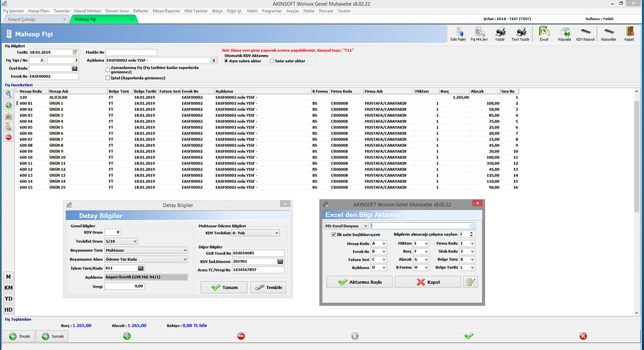
Task: Click the Yazdır printer icon
Action: click(x=500, y=34)
